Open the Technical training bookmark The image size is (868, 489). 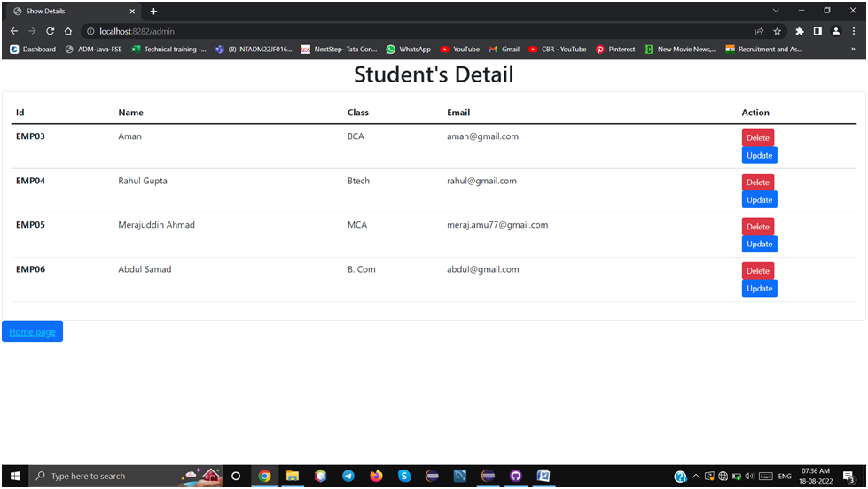(168, 50)
